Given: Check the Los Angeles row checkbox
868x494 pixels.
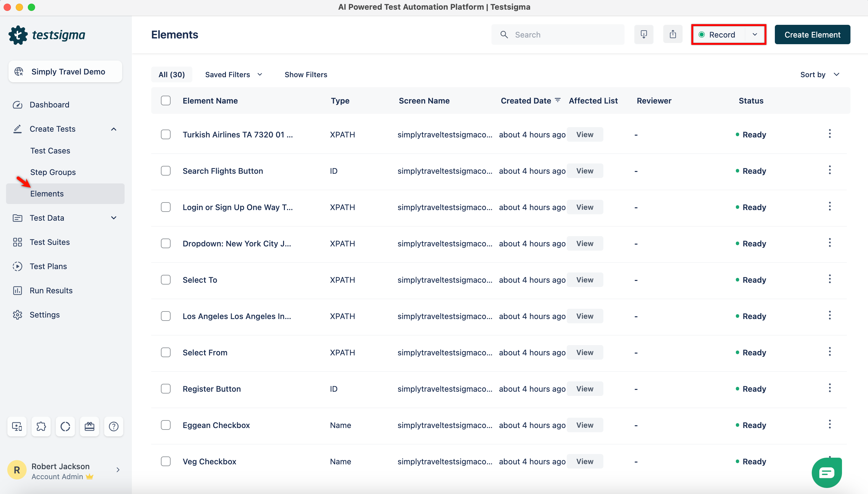Looking at the screenshot, I should [166, 316].
